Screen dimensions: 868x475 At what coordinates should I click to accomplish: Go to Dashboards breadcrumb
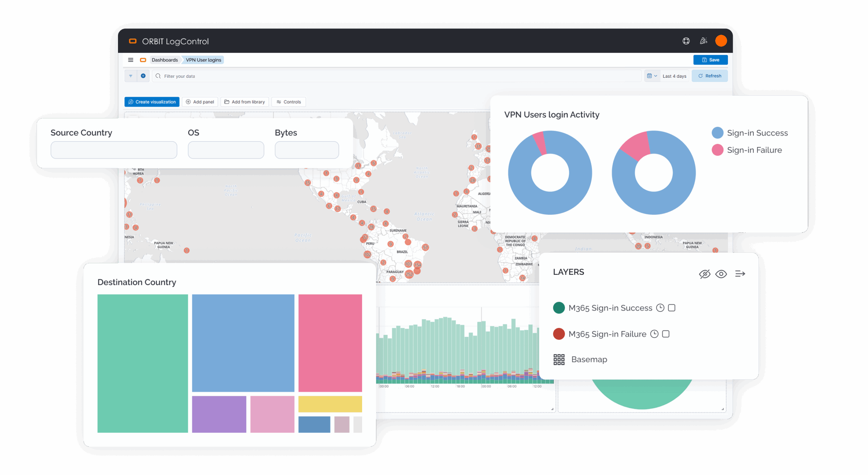[x=164, y=60]
